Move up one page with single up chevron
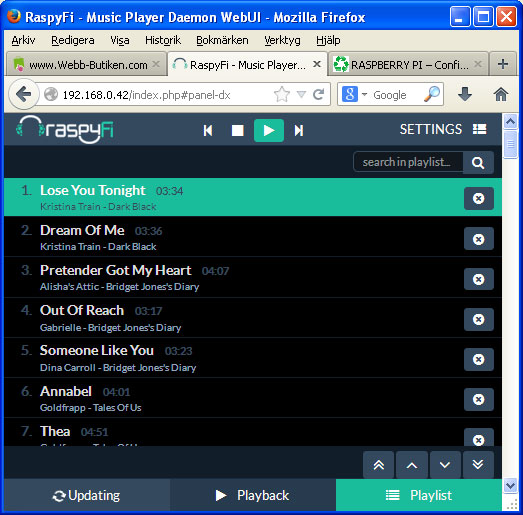This screenshot has height=515, width=523. [412, 465]
